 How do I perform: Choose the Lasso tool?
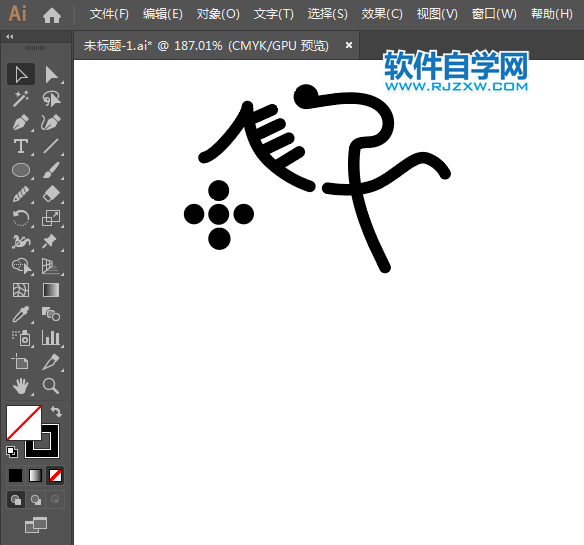point(51,98)
